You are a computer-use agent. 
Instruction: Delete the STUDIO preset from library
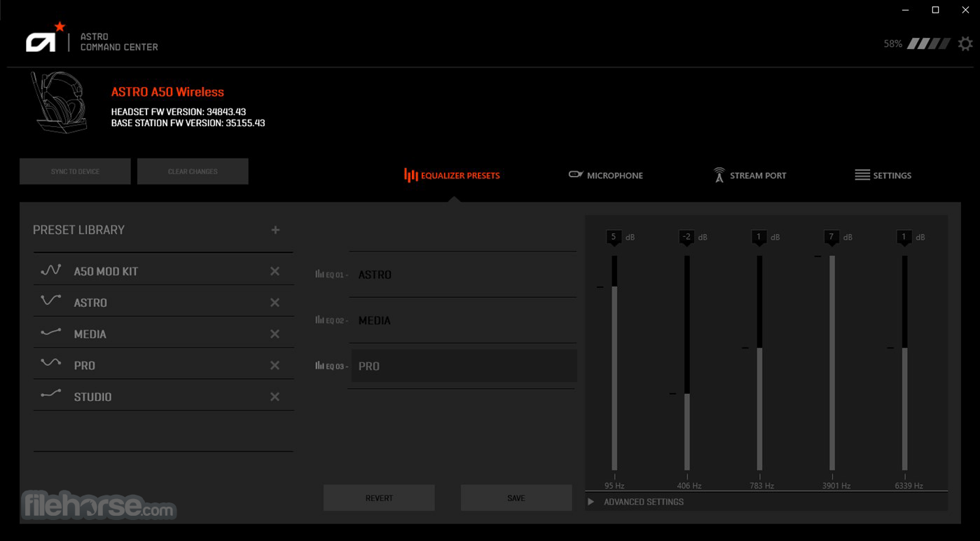(x=275, y=397)
